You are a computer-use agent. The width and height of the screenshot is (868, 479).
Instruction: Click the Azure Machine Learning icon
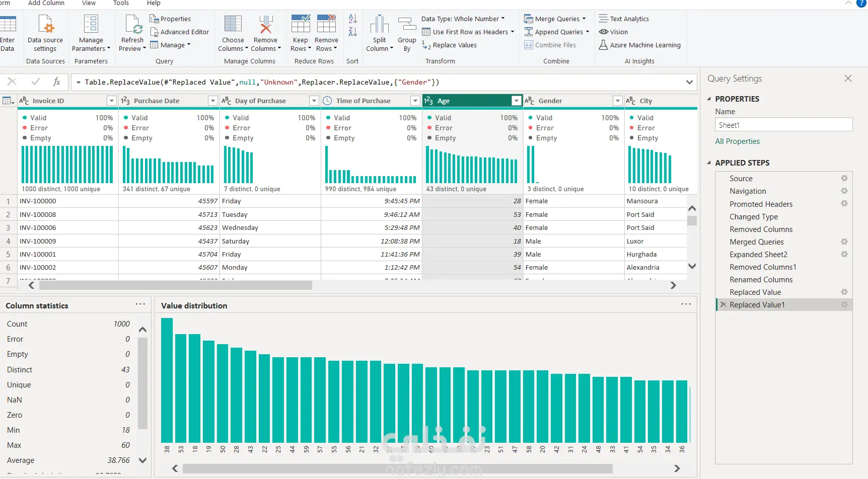point(603,45)
